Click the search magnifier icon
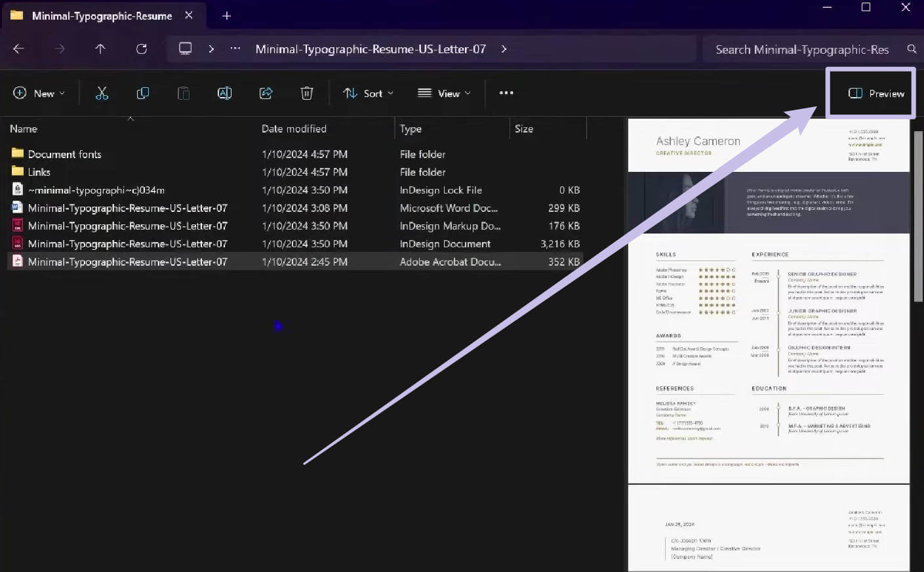The image size is (924, 572). coord(911,48)
